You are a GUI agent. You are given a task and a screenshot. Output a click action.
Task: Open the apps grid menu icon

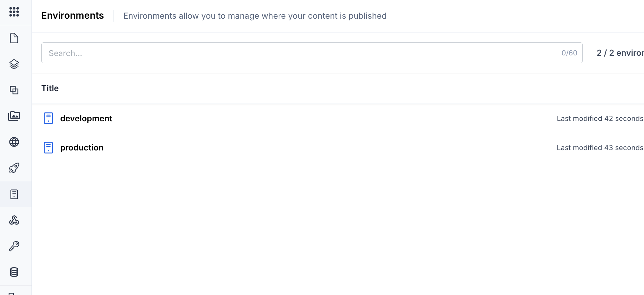point(14,12)
